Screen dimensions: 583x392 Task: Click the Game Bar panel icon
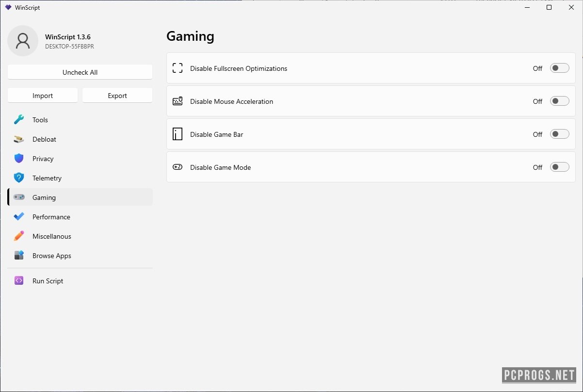(178, 134)
